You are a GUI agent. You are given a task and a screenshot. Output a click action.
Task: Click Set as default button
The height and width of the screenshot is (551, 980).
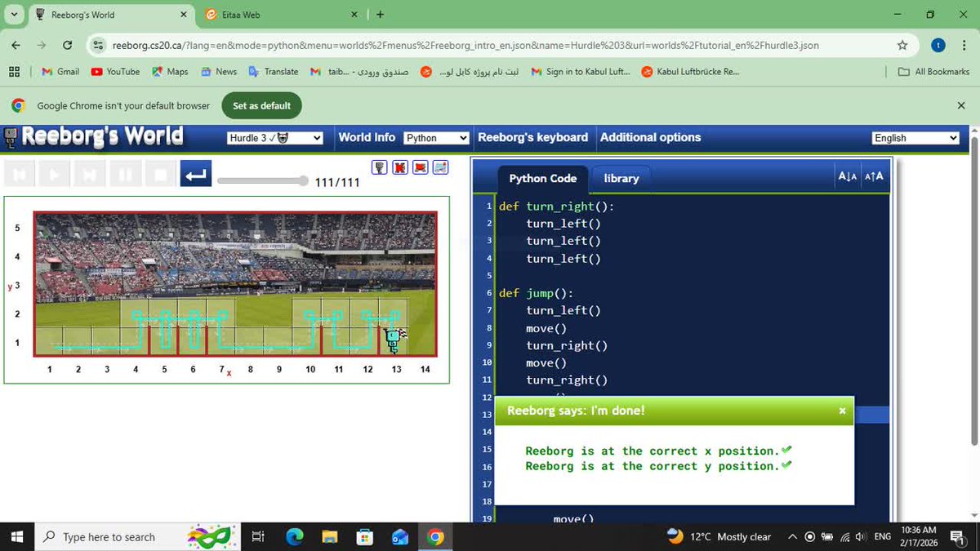[261, 106]
